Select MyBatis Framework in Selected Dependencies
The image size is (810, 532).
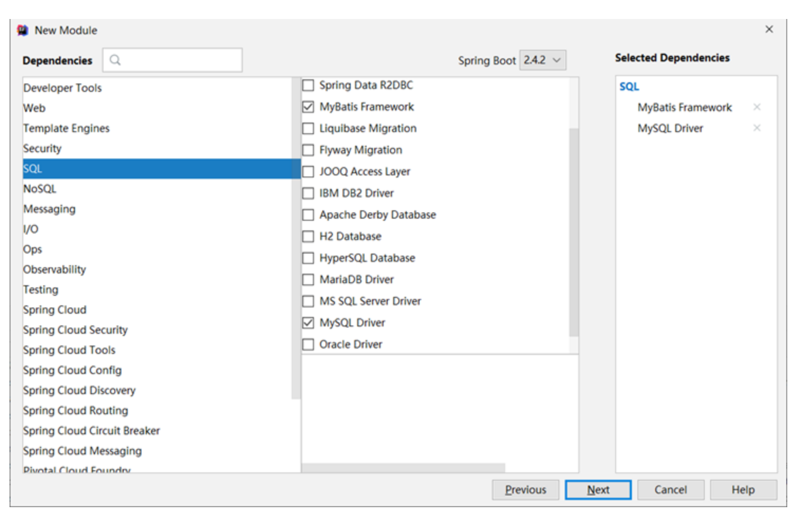pos(685,107)
